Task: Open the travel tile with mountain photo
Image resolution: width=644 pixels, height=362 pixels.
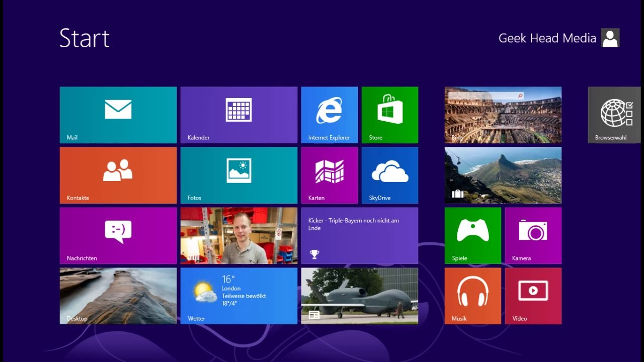Action: (503, 175)
